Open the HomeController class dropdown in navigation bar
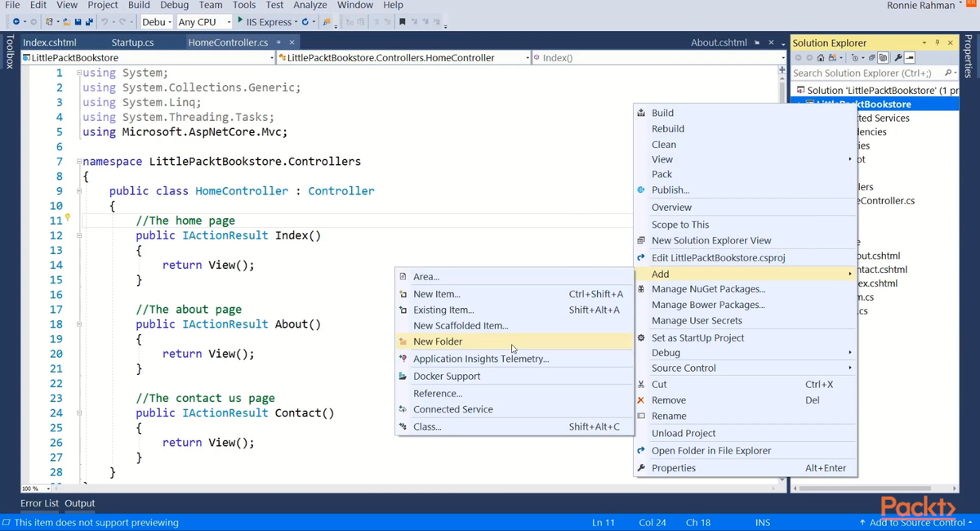980x531 pixels. (x=528, y=58)
